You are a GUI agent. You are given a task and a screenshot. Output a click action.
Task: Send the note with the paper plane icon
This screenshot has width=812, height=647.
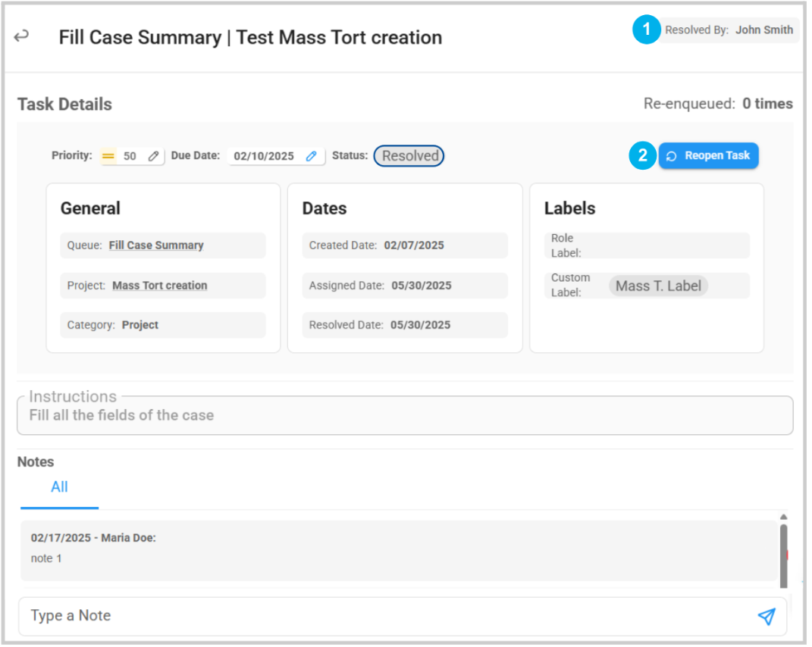click(767, 617)
